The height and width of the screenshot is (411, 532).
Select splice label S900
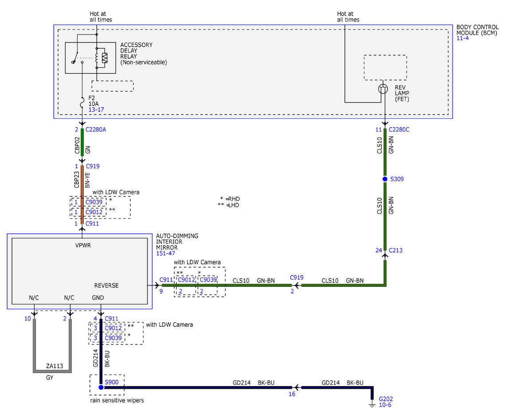pos(112,381)
